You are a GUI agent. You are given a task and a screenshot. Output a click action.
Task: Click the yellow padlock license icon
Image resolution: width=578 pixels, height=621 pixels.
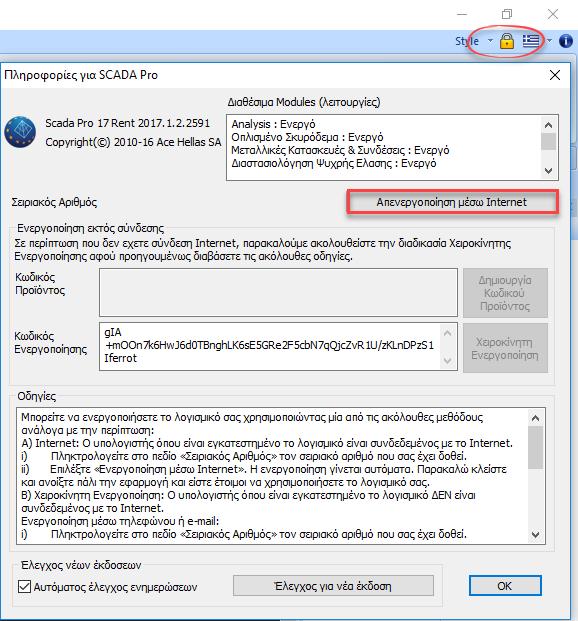pyautogui.click(x=507, y=41)
